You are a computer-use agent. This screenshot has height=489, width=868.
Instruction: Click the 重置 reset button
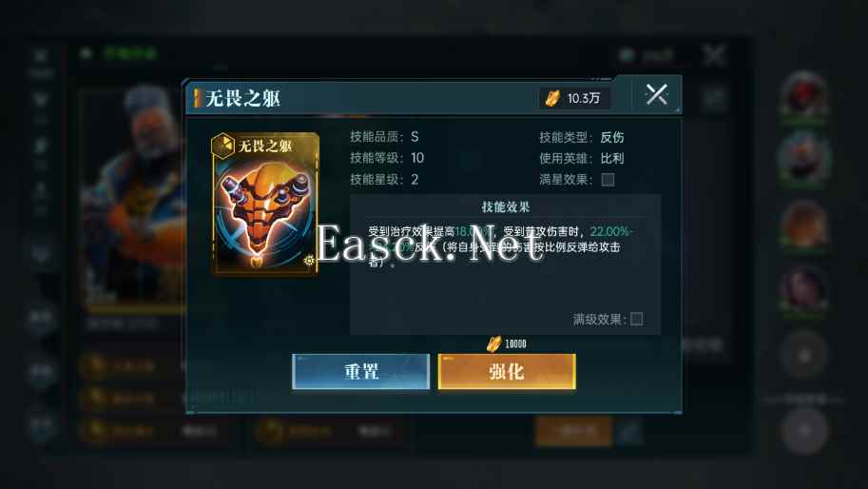click(x=361, y=372)
